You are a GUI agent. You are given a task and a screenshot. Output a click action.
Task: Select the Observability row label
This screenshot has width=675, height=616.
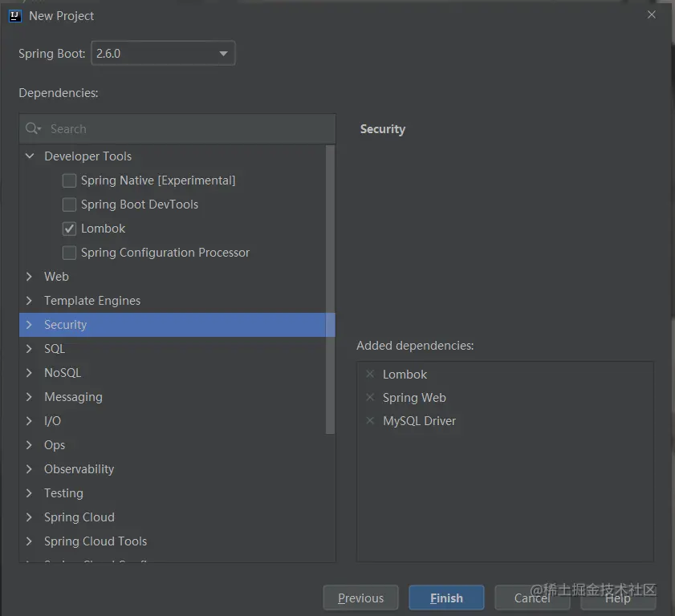(79, 469)
